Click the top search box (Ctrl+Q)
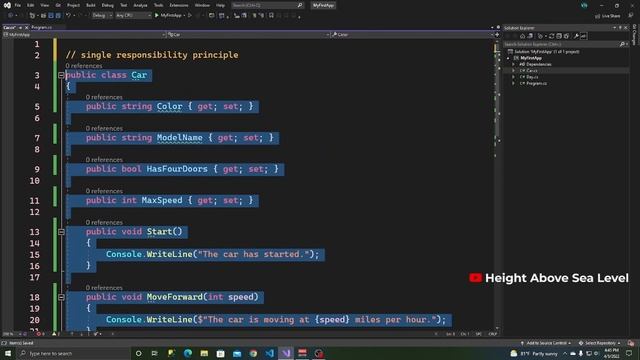 click(x=267, y=5)
